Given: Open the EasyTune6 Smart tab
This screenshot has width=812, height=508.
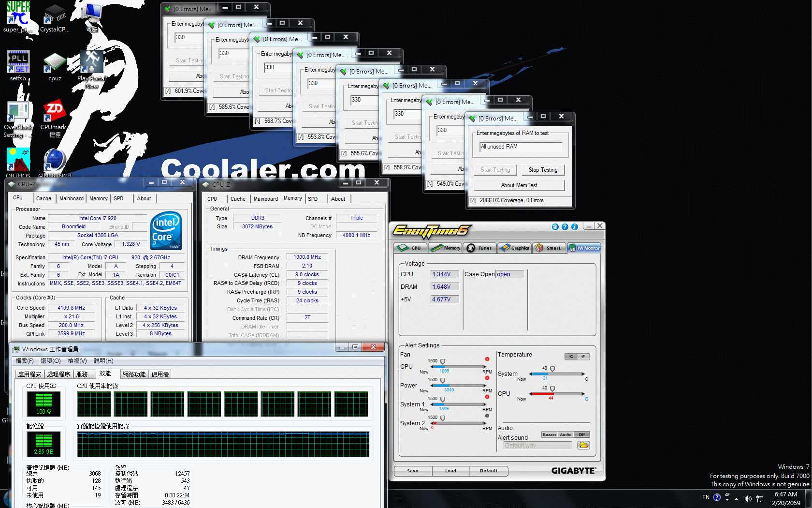Looking at the screenshot, I should [x=549, y=248].
